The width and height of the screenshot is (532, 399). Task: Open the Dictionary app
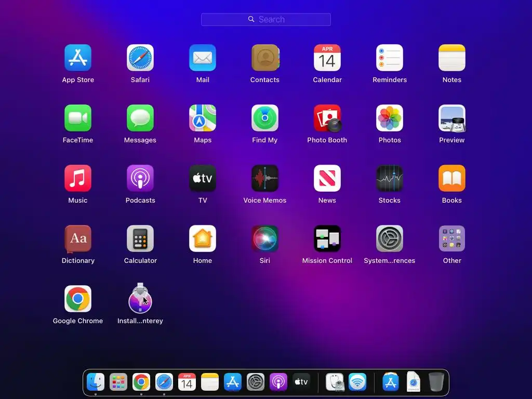click(78, 239)
